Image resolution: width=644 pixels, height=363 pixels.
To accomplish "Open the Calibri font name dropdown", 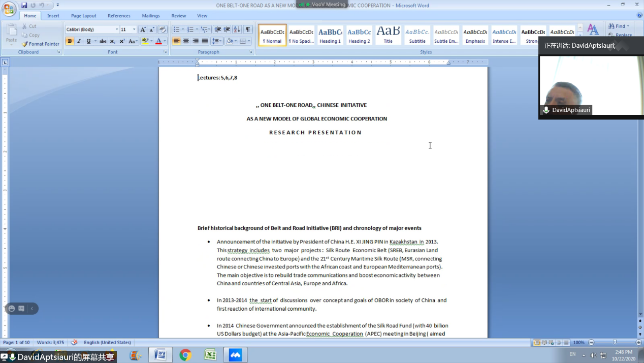I will (117, 29).
